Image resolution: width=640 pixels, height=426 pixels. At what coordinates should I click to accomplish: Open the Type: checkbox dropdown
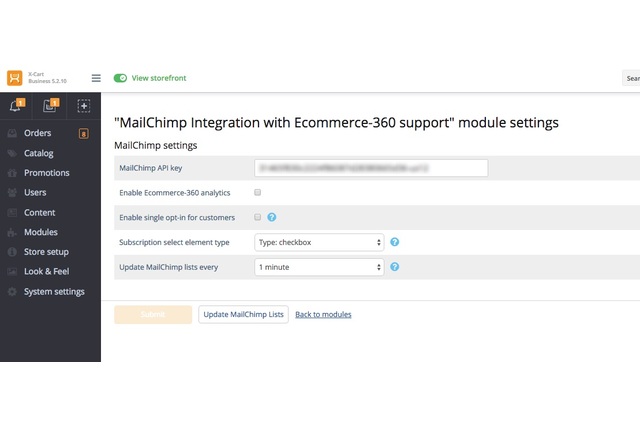[319, 242]
